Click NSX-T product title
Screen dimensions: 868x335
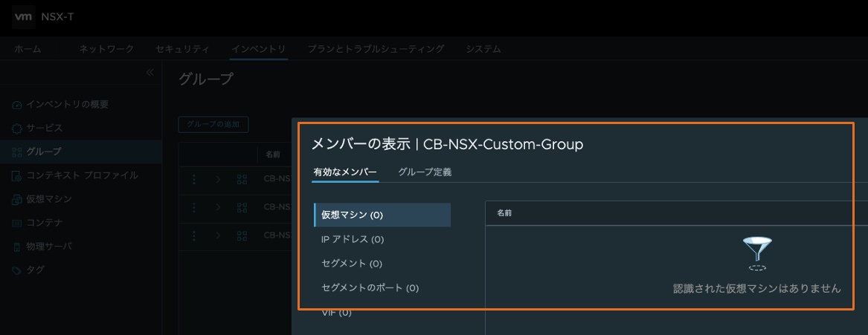57,17
